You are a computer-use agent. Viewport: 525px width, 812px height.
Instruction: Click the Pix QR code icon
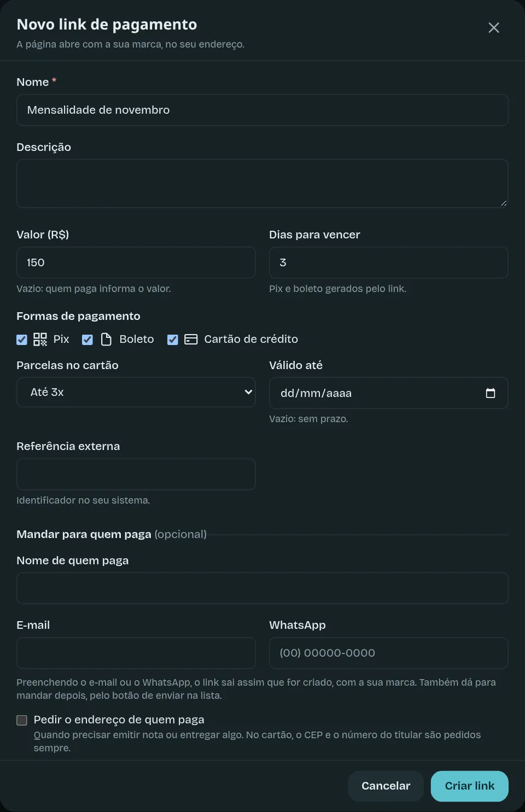coord(40,340)
